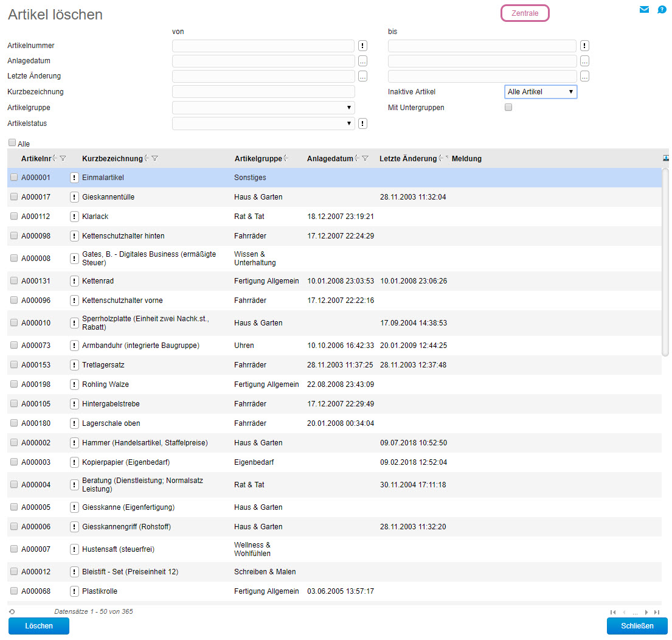Click into the Kurzbezeichnung input field
The height and width of the screenshot is (640, 672).
[263, 92]
